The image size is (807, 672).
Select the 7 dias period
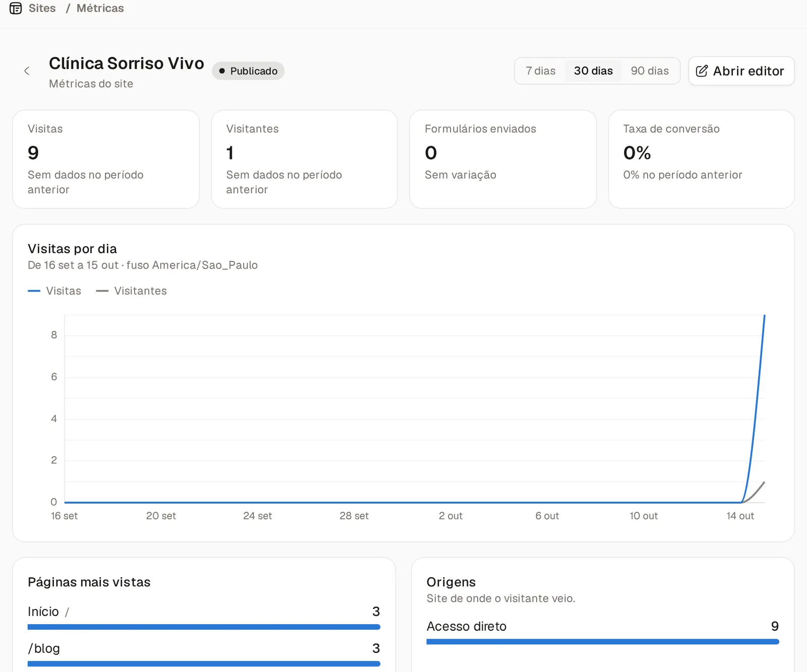[540, 71]
